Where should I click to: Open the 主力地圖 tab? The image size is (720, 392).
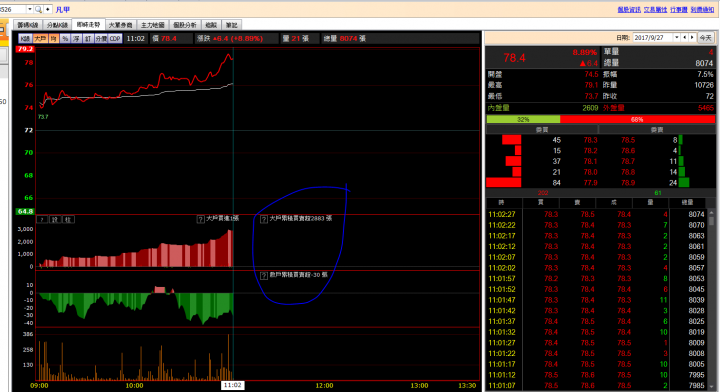(x=153, y=25)
